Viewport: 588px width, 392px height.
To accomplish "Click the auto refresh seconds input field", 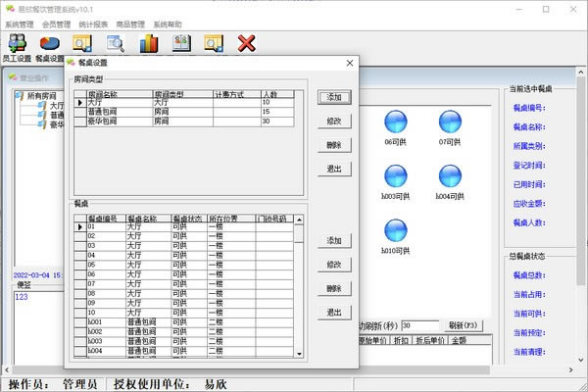I will tap(419, 325).
